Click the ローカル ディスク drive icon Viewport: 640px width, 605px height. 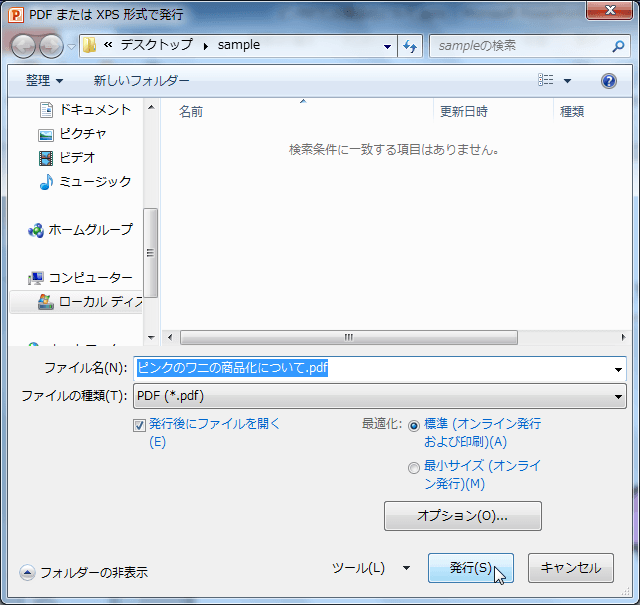[46, 302]
